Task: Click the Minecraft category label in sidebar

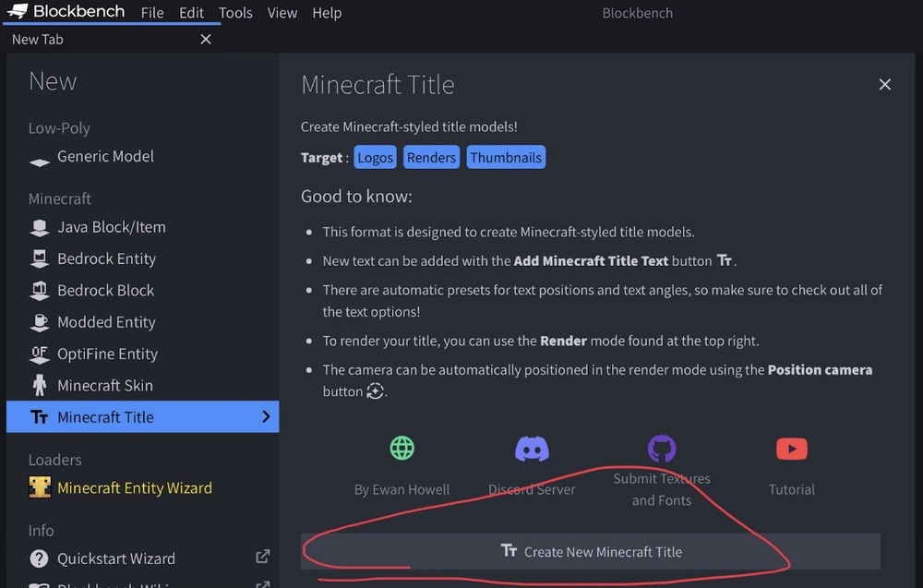Action: click(60, 199)
